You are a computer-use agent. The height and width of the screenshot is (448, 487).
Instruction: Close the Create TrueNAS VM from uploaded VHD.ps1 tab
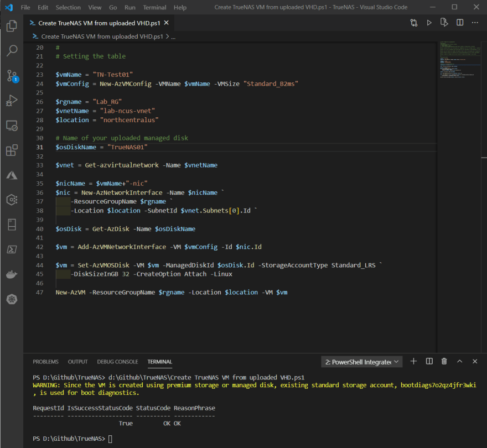(x=167, y=23)
